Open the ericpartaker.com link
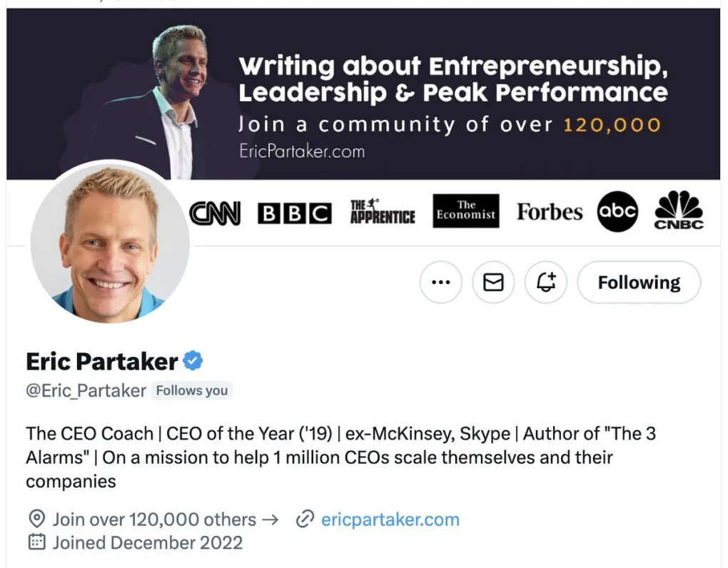Screen dimensions: 728x568 tap(390, 519)
